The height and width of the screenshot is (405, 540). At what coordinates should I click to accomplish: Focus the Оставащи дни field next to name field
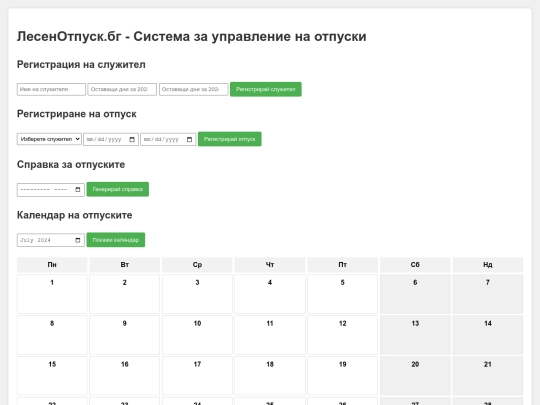(x=122, y=89)
